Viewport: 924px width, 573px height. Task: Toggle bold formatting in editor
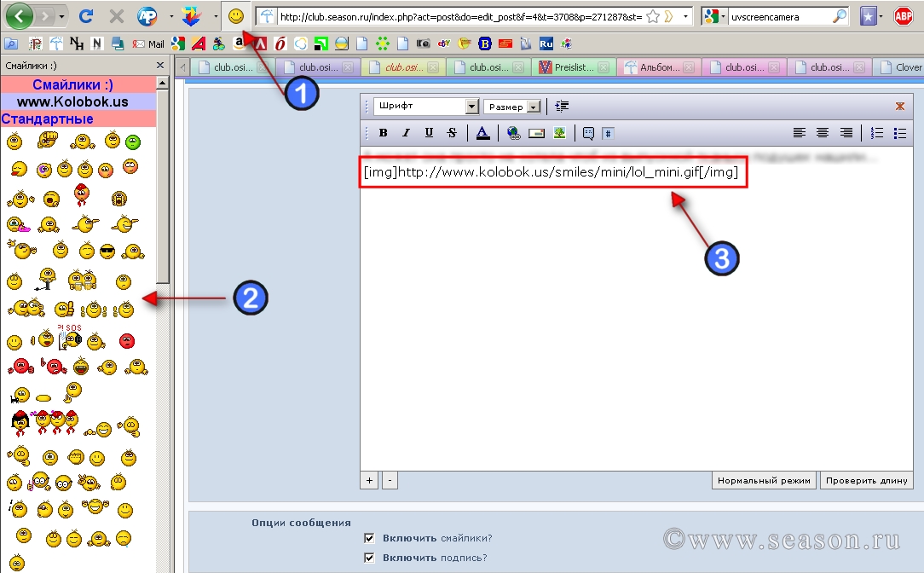383,133
